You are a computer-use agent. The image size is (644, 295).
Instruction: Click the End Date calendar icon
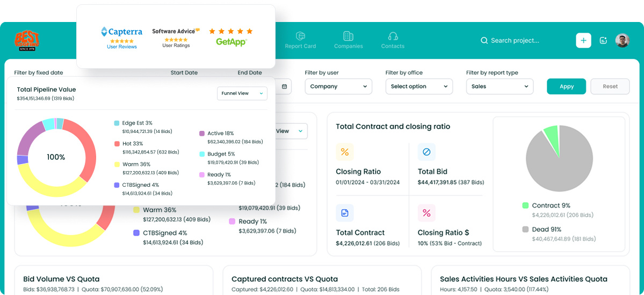(x=285, y=86)
